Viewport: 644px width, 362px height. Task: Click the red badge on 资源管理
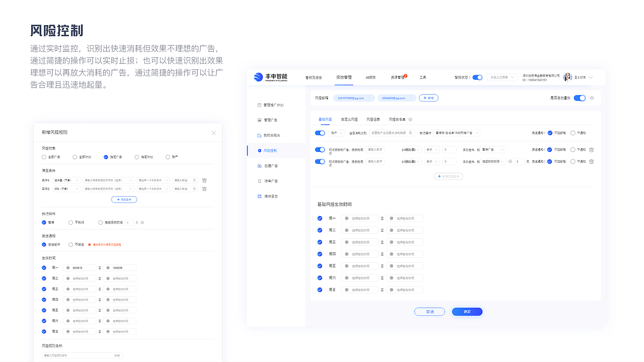pyautogui.click(x=405, y=76)
